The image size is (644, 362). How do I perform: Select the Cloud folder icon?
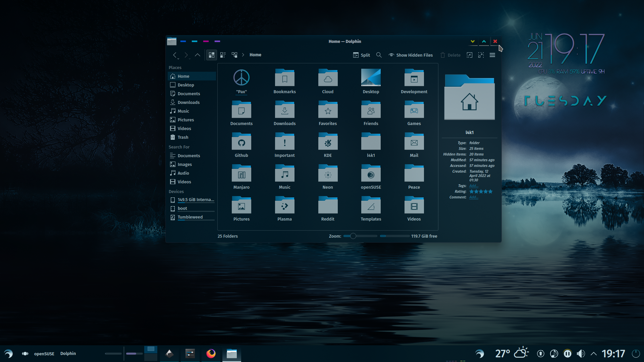[328, 78]
